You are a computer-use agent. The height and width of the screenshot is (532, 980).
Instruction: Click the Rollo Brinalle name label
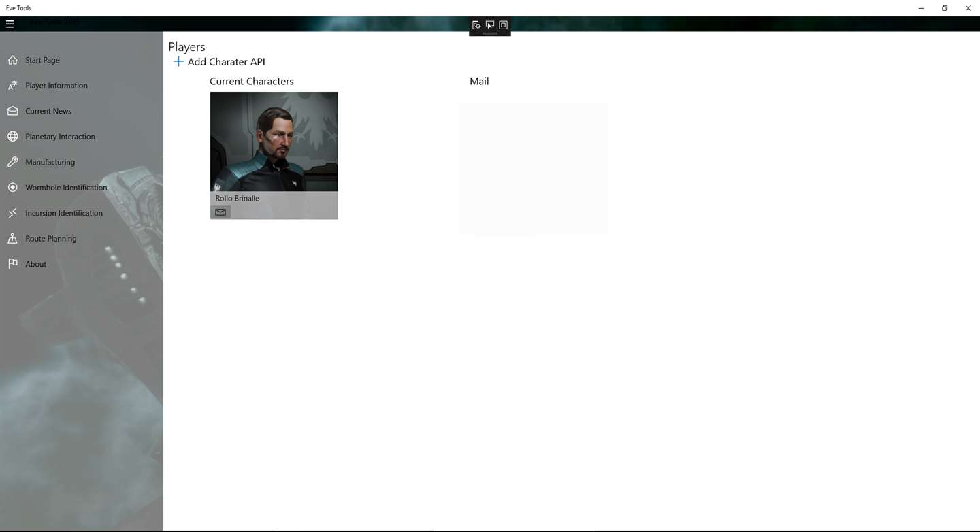238,199
